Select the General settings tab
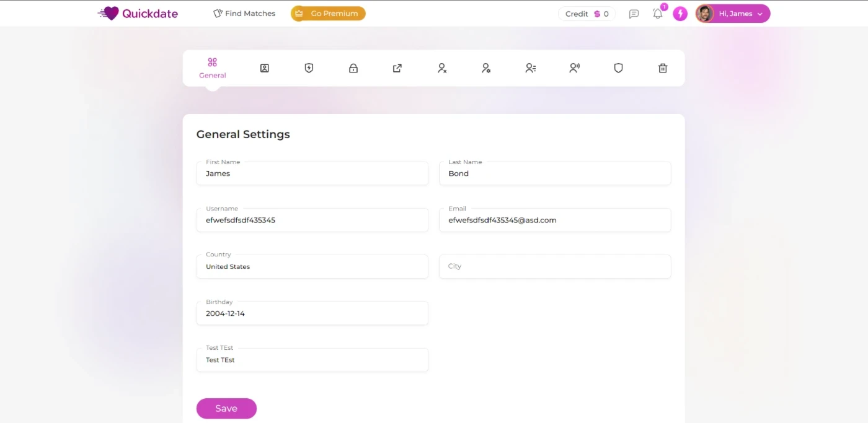868x423 pixels. [x=213, y=68]
